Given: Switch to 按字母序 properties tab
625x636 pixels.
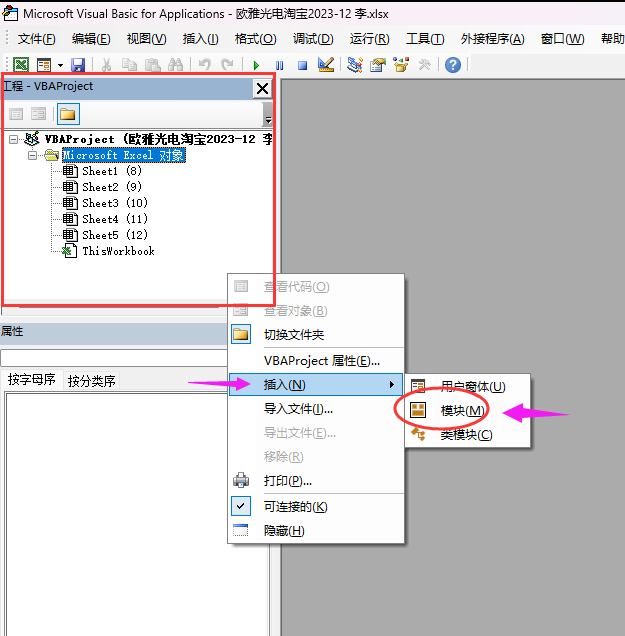Looking at the screenshot, I should click(x=32, y=380).
